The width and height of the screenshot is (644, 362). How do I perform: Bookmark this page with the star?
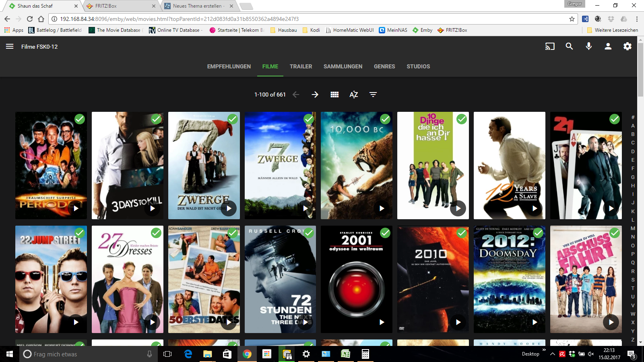click(x=572, y=19)
